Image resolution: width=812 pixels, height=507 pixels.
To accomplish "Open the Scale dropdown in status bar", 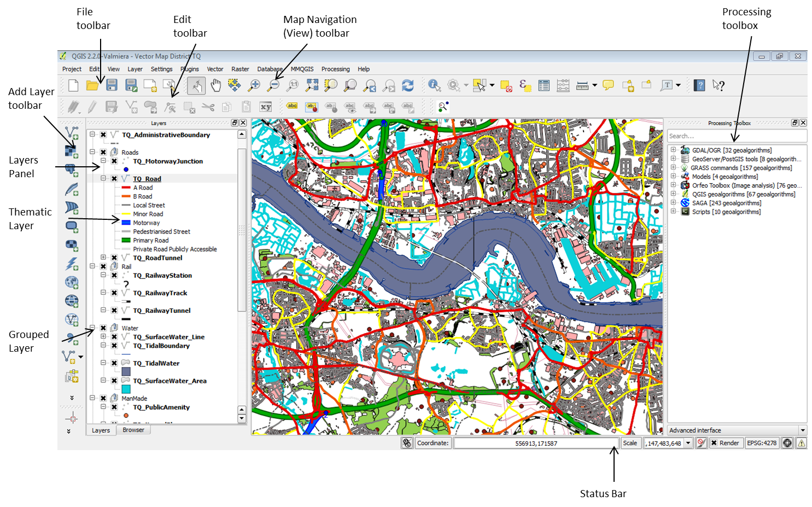I will coord(688,443).
